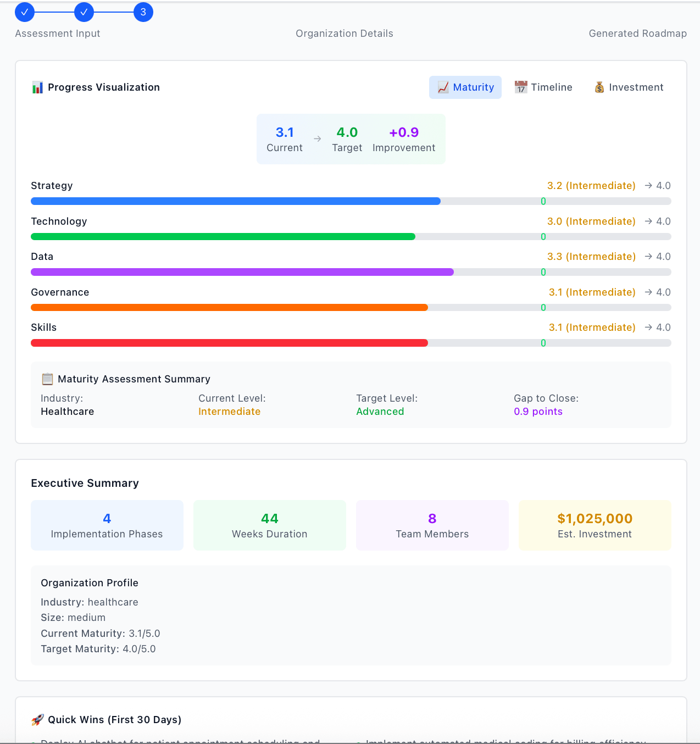This screenshot has height=744, width=700.
Task: Click the Skills red progress bar
Action: (x=229, y=343)
